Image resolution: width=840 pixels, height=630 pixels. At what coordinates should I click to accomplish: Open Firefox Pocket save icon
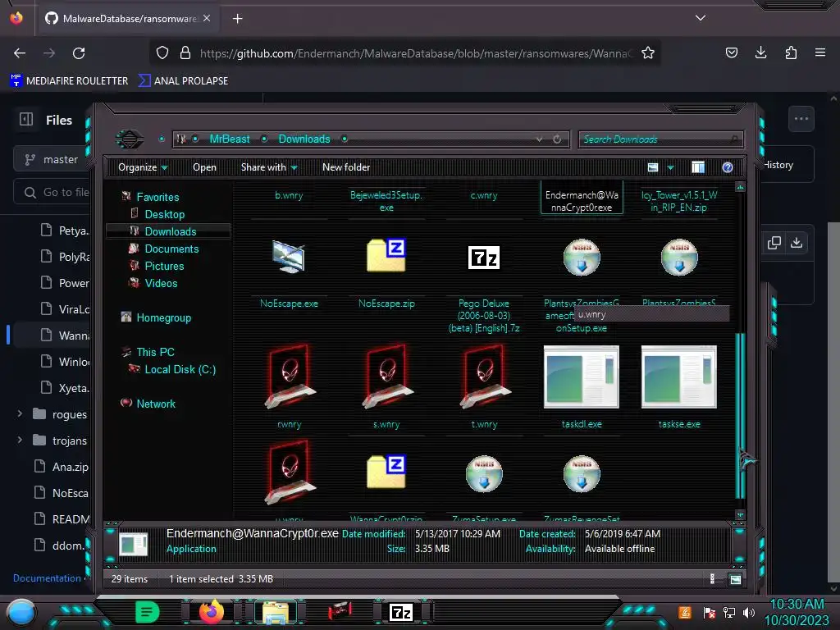[731, 52]
